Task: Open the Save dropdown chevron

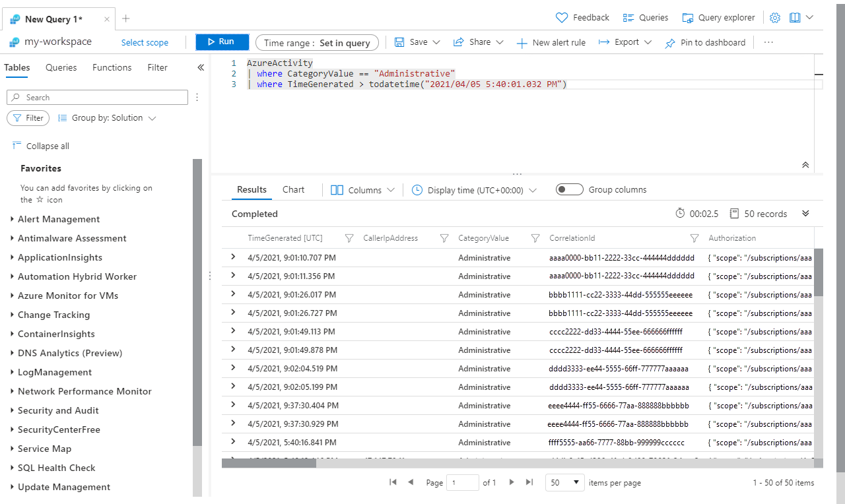Action: 436,42
